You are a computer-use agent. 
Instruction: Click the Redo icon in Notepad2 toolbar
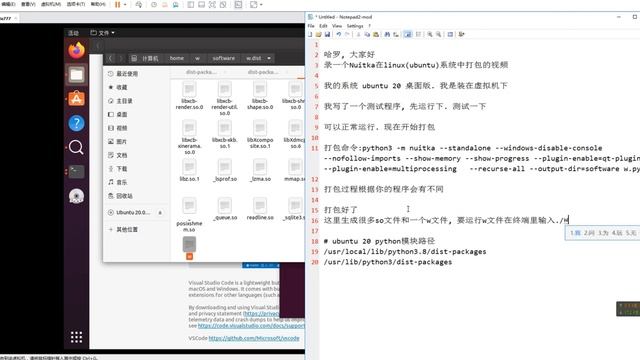click(347, 35)
